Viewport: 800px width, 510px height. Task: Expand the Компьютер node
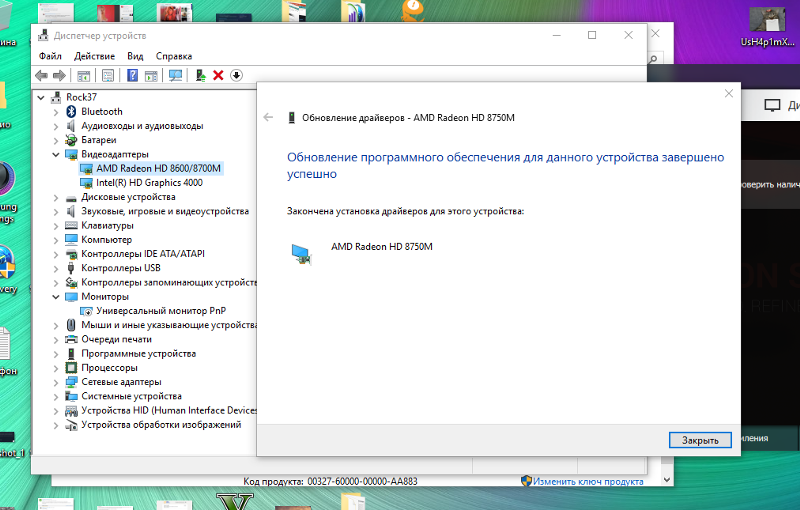56,240
